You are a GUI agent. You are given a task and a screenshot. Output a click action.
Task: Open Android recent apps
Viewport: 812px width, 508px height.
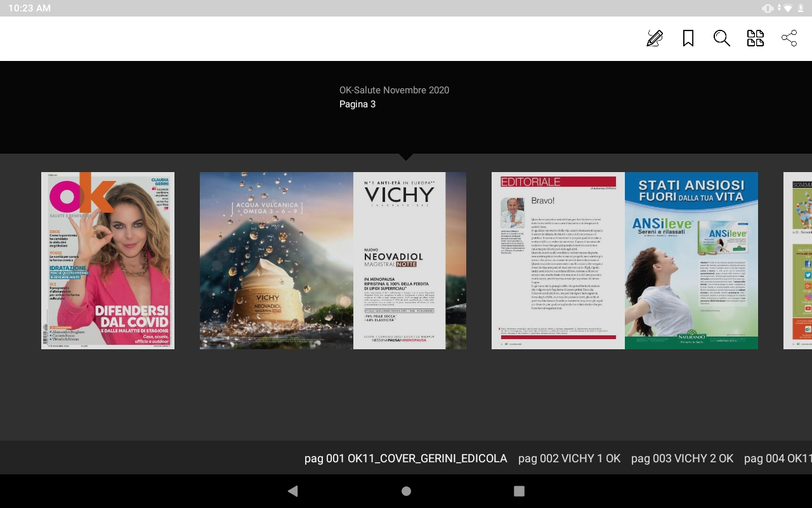(x=519, y=491)
